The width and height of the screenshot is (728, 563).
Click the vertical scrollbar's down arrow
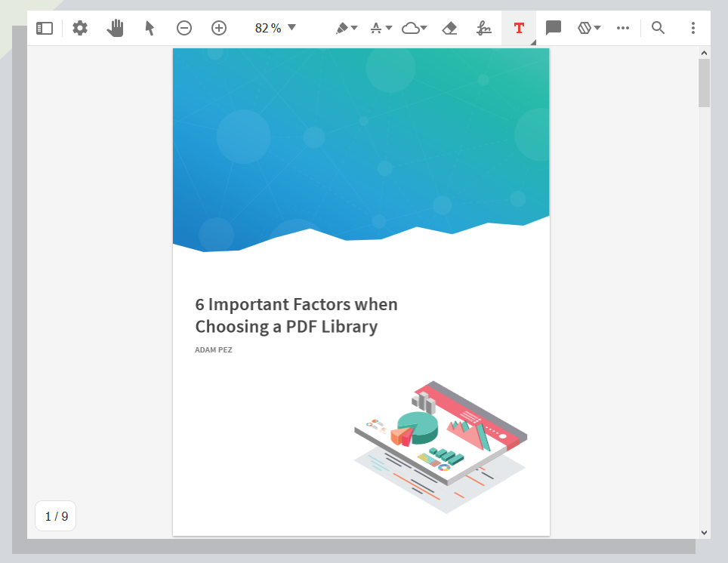point(705,531)
